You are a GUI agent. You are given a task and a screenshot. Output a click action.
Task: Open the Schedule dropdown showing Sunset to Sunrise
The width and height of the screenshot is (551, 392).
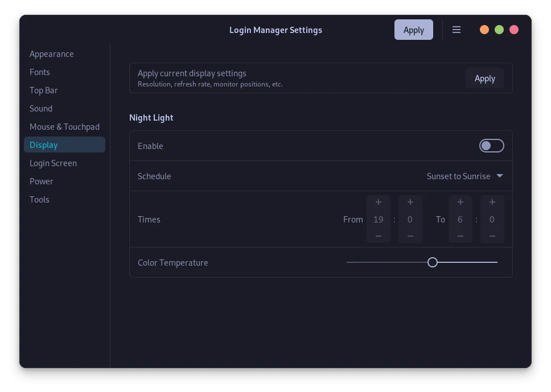pos(464,176)
